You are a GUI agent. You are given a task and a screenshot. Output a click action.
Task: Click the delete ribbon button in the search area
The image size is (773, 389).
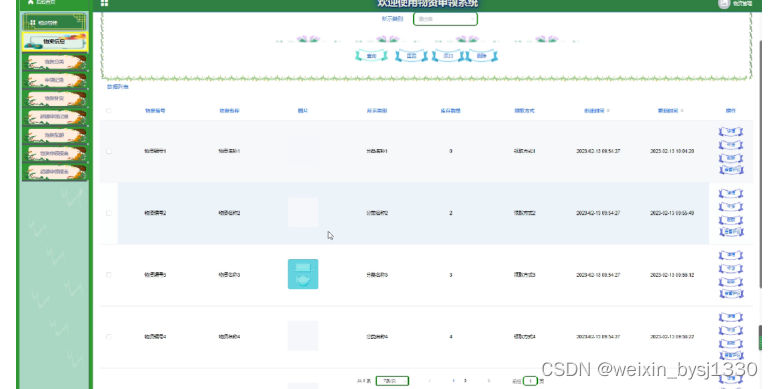[482, 56]
